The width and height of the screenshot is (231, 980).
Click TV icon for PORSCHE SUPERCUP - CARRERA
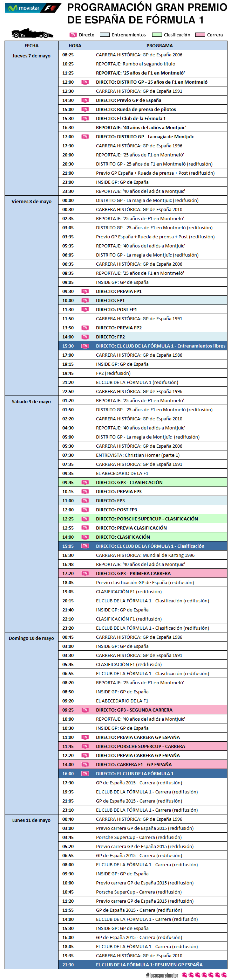pos(85,747)
